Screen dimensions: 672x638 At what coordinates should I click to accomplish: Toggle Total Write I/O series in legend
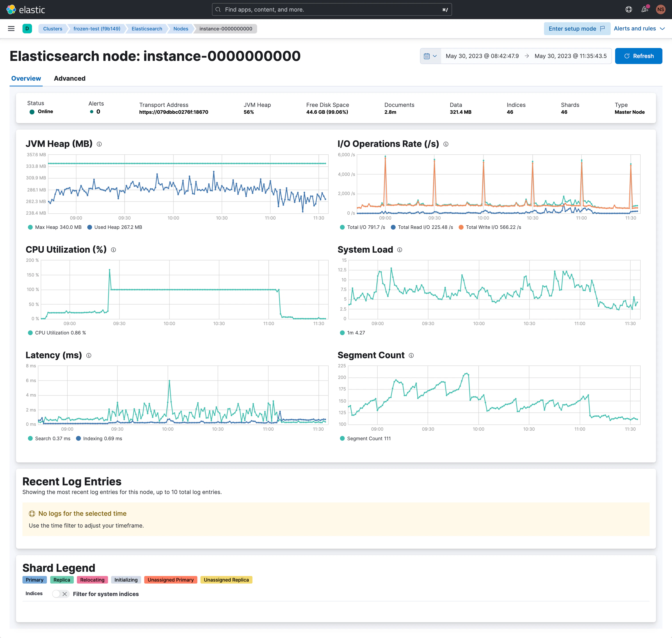[490, 227]
